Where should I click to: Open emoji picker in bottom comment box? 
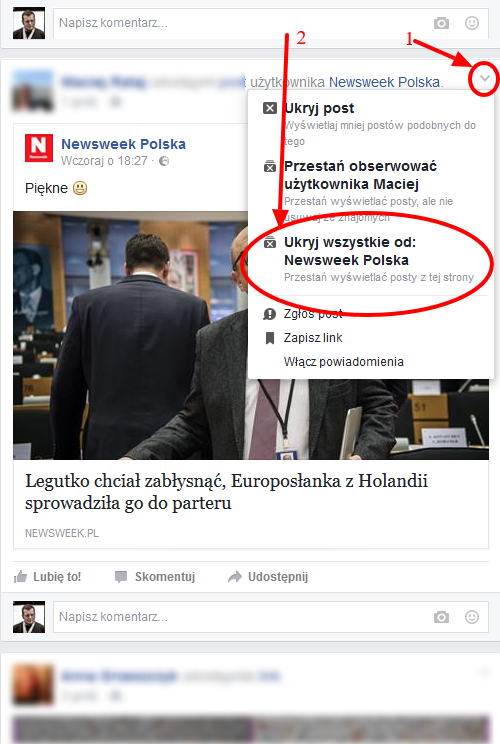point(472,617)
